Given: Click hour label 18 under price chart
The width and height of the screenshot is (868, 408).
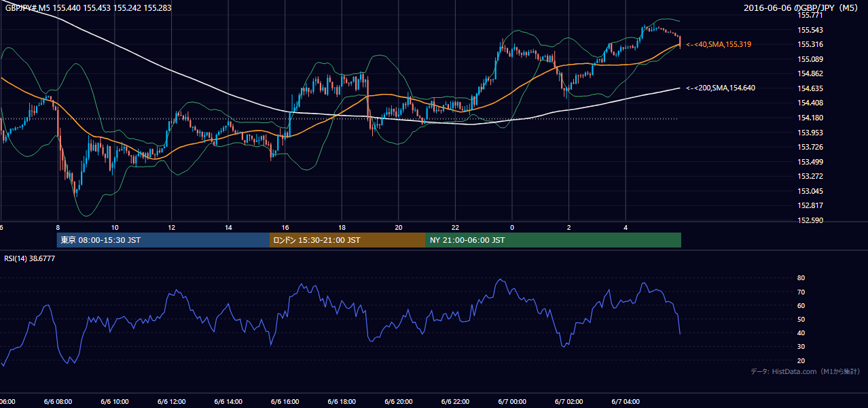Looking at the screenshot, I should pos(342,228).
